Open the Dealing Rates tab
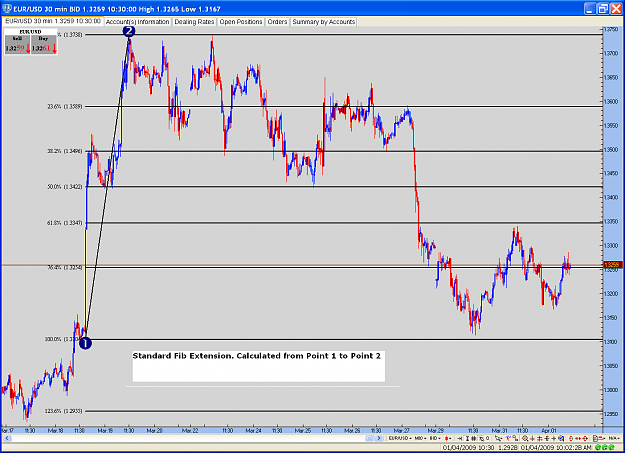Image resolution: width=625 pixels, height=453 pixels. [194, 22]
